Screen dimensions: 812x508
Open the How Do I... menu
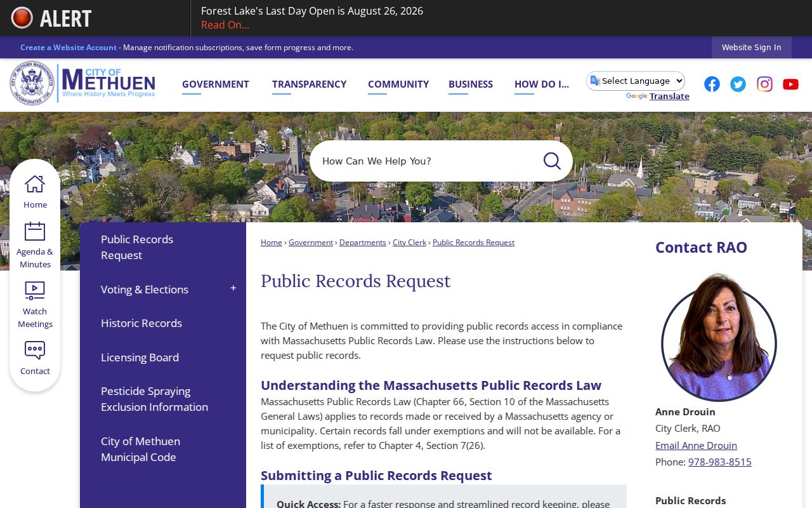tap(542, 84)
